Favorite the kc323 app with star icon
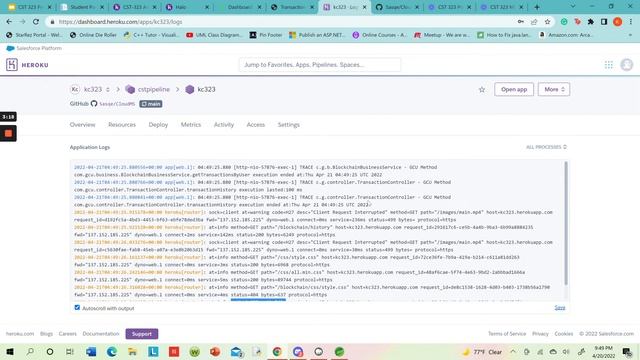Screen dimensions: 640x360 [482, 89]
